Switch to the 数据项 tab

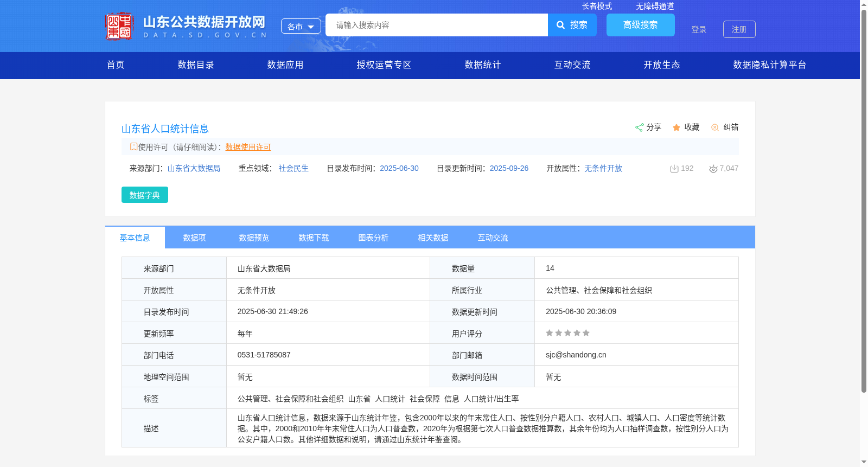coord(195,238)
